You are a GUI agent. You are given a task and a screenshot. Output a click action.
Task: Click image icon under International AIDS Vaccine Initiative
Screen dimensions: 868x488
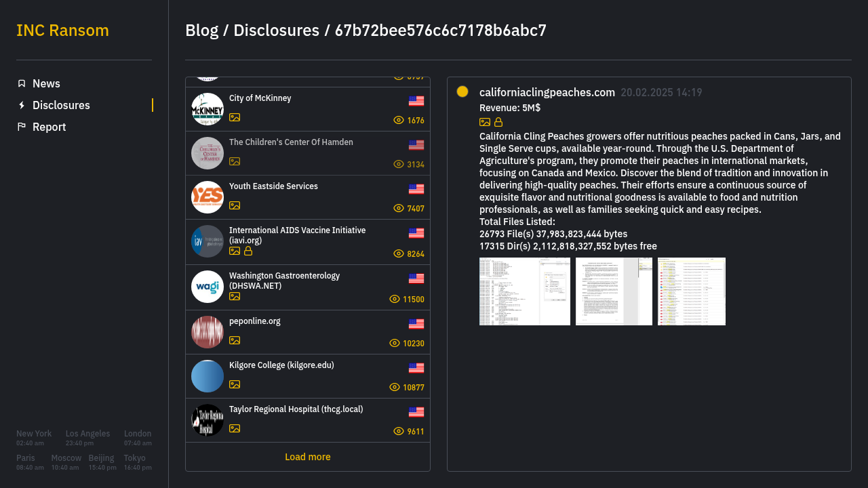(235, 251)
